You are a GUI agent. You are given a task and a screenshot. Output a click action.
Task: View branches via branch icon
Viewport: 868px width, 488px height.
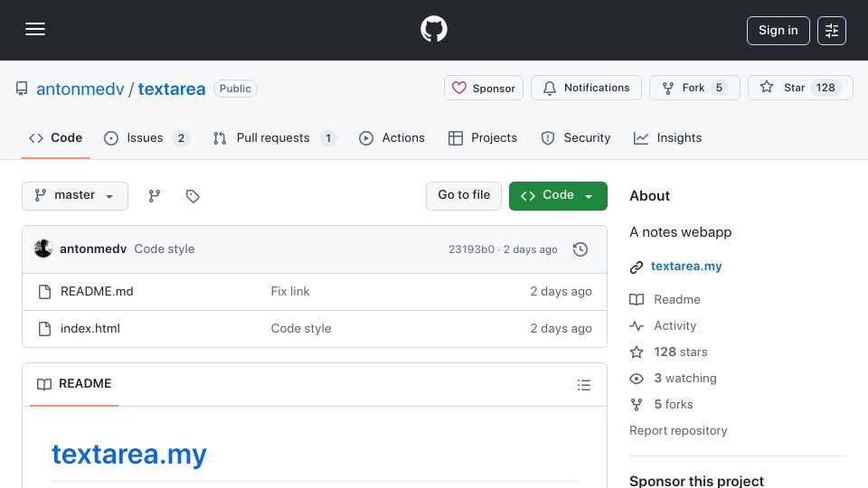155,196
